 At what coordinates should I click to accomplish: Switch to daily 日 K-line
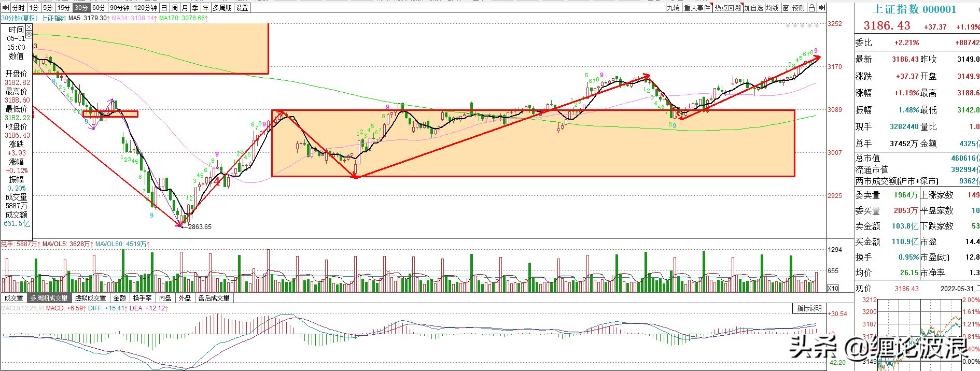[164, 8]
